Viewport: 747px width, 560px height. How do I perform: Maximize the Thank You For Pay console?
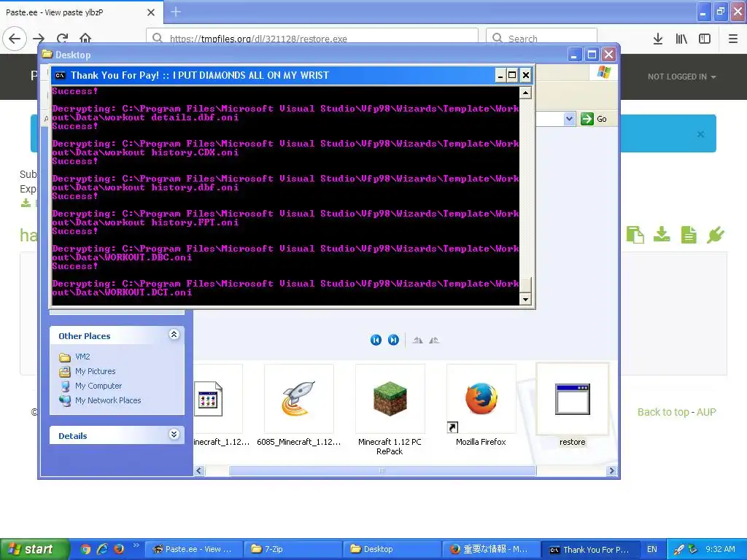click(x=512, y=75)
